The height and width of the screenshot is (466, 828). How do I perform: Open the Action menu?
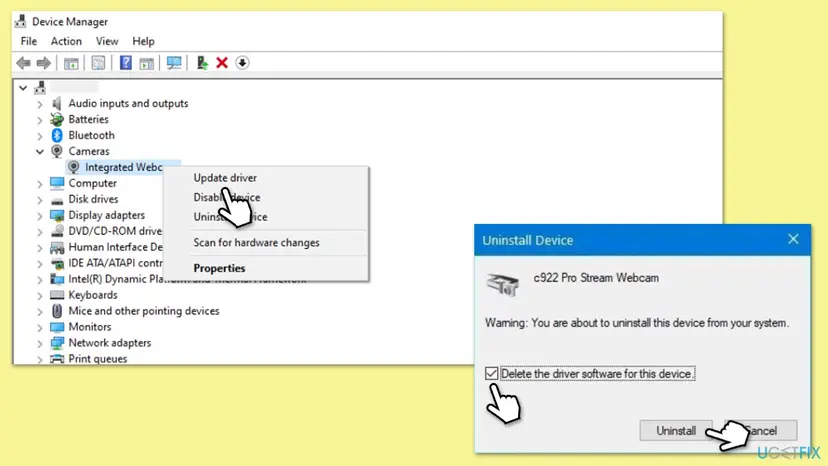pyautogui.click(x=66, y=41)
